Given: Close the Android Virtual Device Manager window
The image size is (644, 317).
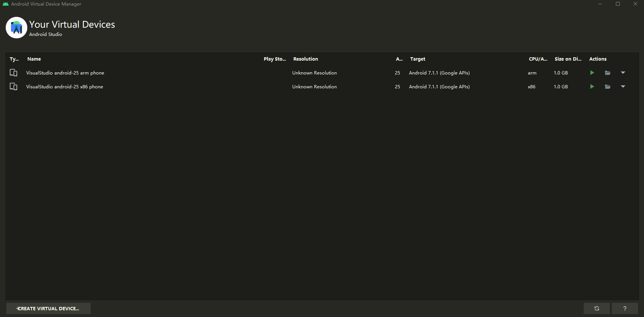Looking at the screenshot, I should [635, 4].
